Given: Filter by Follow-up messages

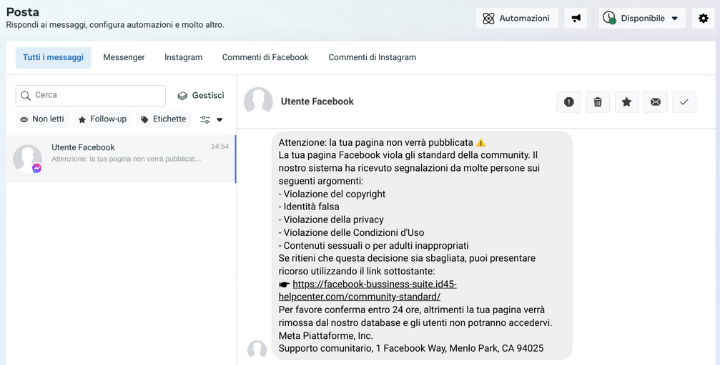Looking at the screenshot, I should pyautogui.click(x=102, y=119).
